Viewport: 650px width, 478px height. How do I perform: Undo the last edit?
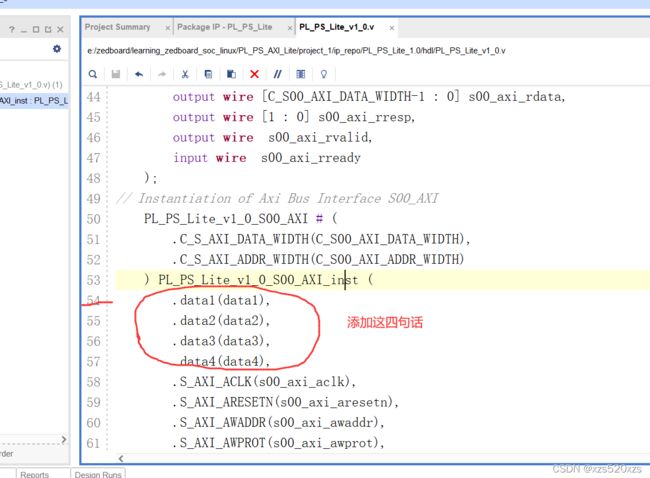[139, 74]
